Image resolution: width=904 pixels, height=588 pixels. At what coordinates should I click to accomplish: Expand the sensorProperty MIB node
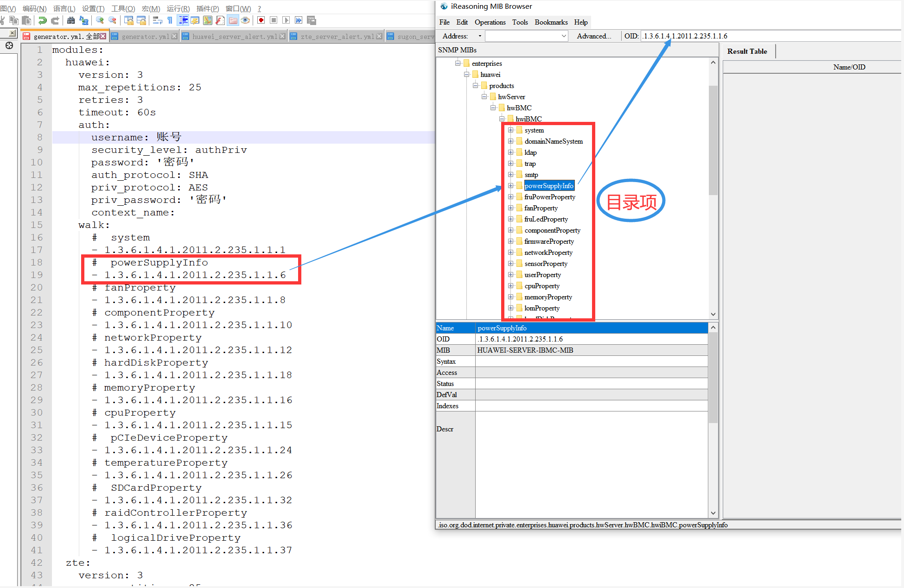(511, 263)
